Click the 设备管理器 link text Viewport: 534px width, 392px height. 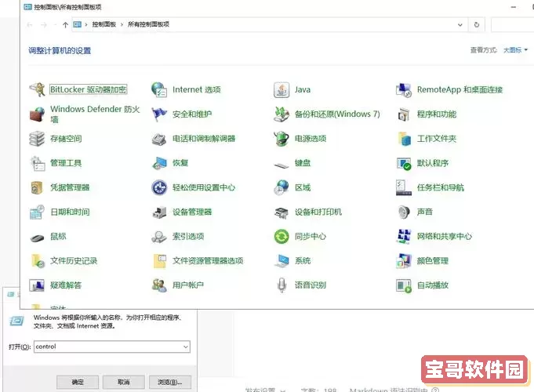[192, 212]
